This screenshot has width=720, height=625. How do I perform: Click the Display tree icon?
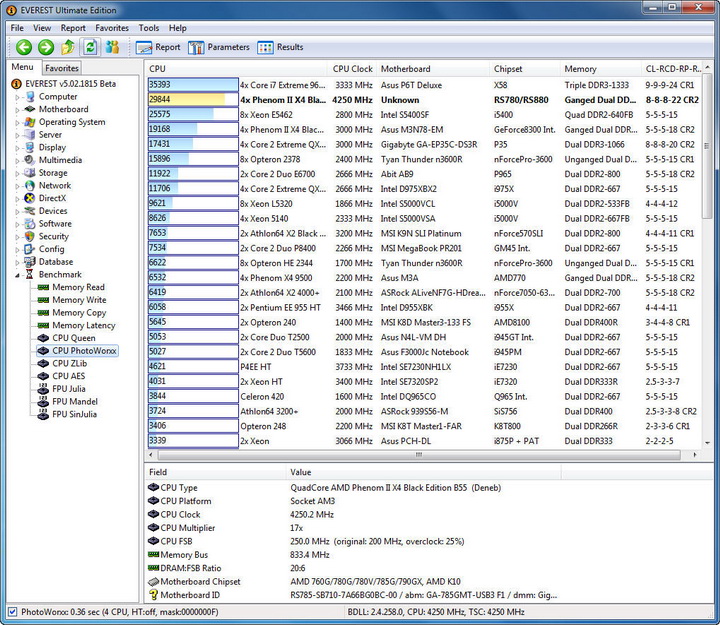point(30,147)
